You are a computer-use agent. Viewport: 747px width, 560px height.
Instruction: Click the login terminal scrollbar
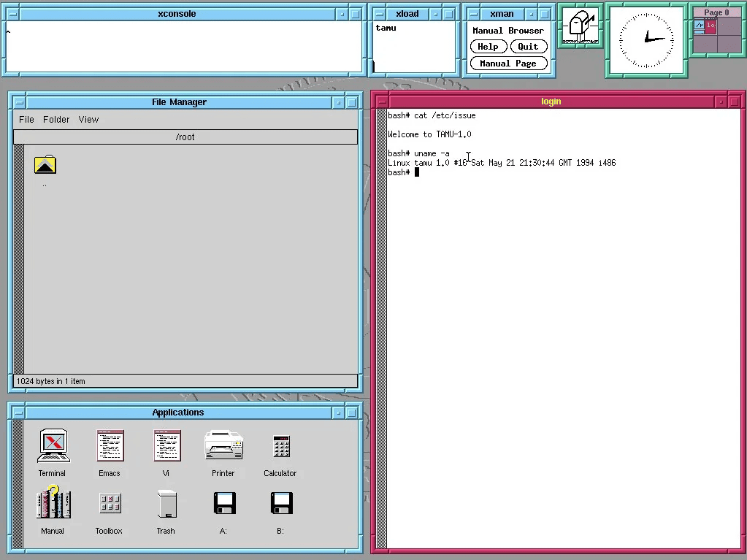(x=381, y=329)
